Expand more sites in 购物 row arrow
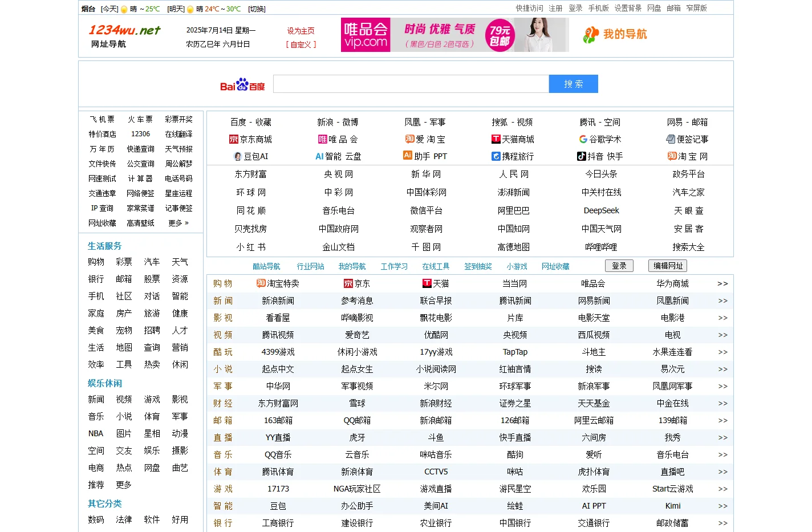The width and height of the screenshot is (812, 532). point(722,283)
